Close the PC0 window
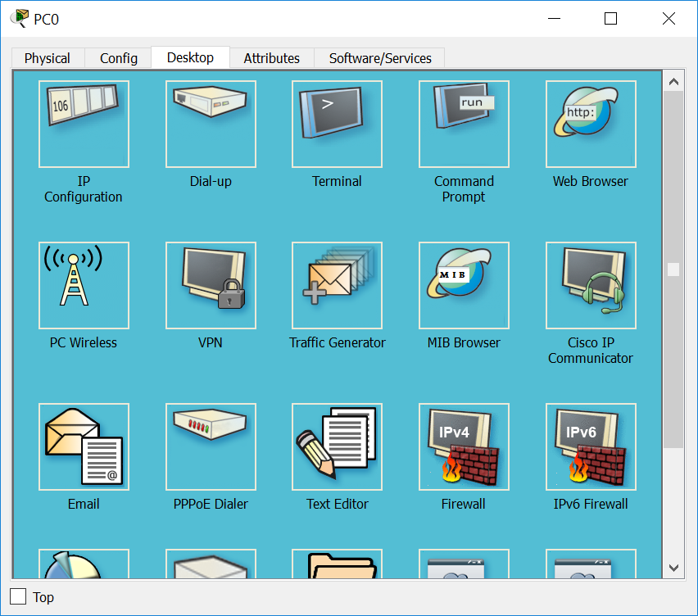Screen dimensions: 698x616 tap(669, 19)
